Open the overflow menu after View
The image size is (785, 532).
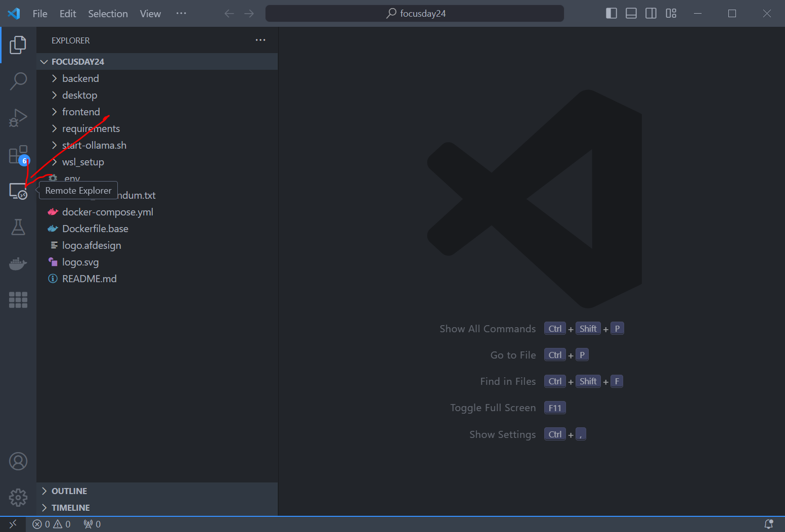181,14
